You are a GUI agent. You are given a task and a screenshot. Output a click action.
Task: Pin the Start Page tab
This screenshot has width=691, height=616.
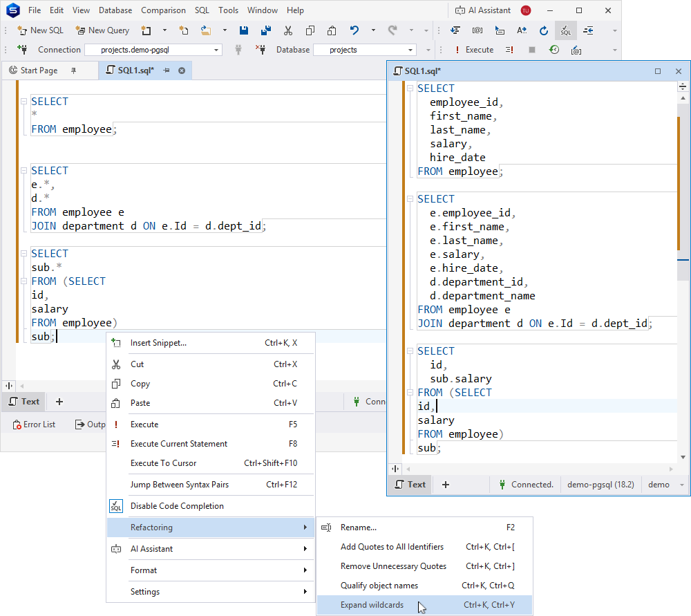click(x=74, y=71)
